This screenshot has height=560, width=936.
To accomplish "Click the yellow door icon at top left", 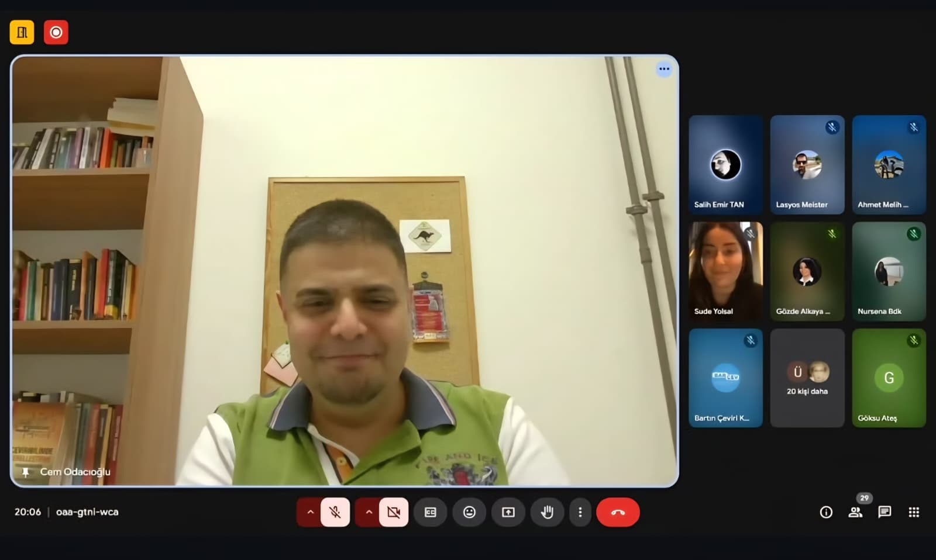I will pyautogui.click(x=22, y=32).
